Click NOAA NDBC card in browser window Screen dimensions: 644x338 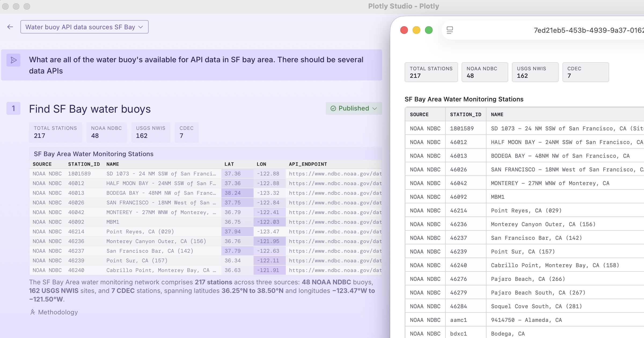485,72
